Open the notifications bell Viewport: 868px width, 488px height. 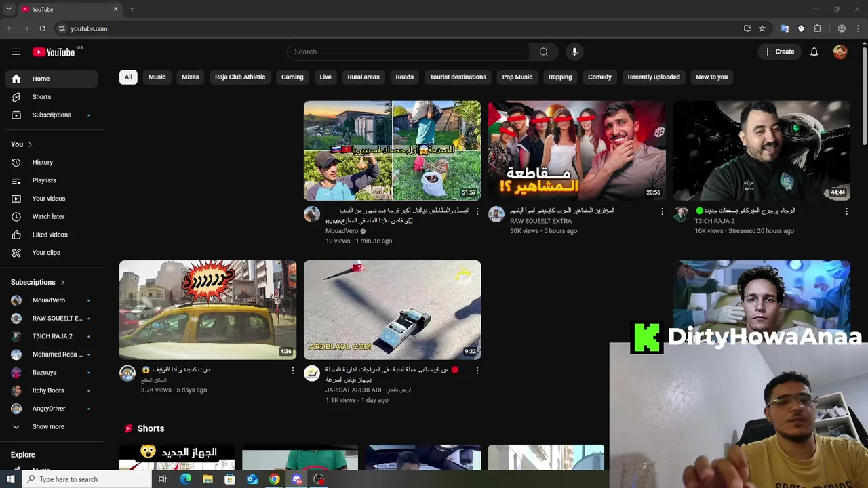coord(814,52)
